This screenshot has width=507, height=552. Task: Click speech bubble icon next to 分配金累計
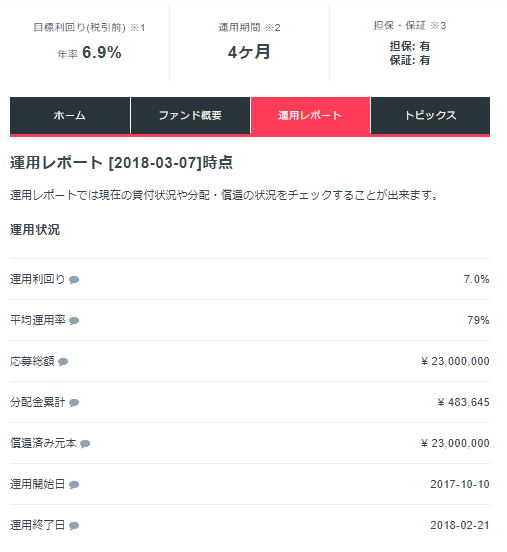(x=74, y=403)
